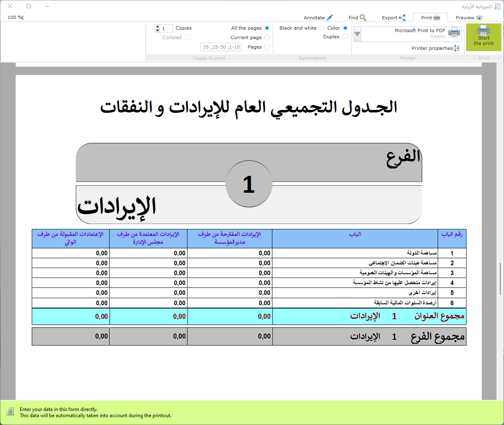Click the report icon in the title bar
This screenshot has height=425, width=504.
[497, 7]
